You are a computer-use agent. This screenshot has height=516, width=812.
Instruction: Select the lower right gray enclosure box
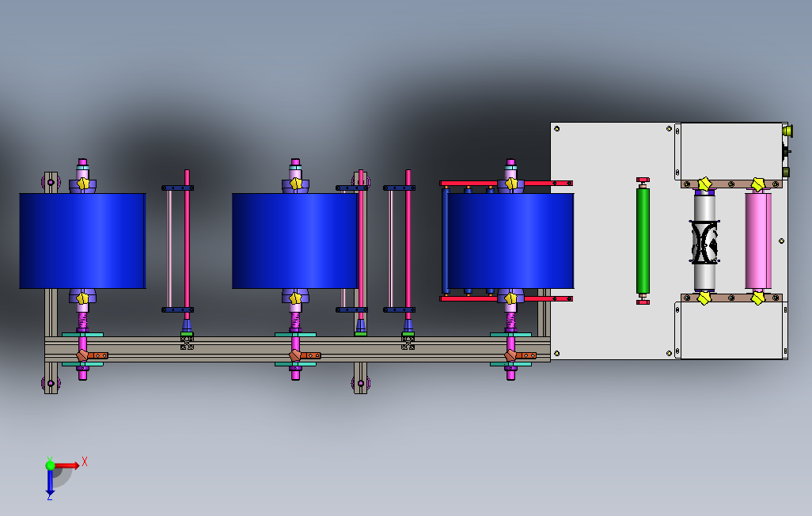point(733,330)
